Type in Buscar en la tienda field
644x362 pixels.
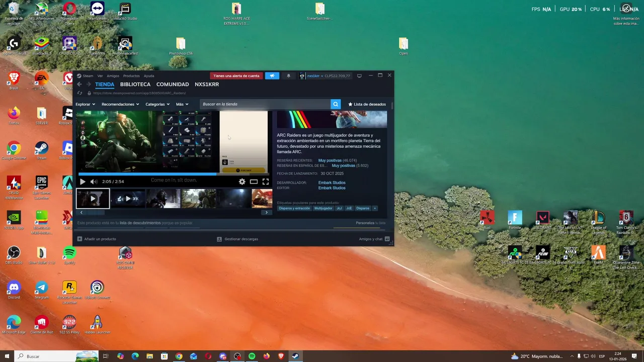pyautogui.click(x=265, y=104)
